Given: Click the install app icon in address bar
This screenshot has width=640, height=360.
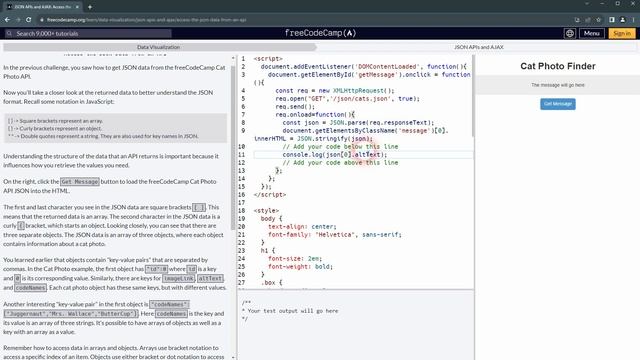Looking at the screenshot, I should tap(577, 20).
